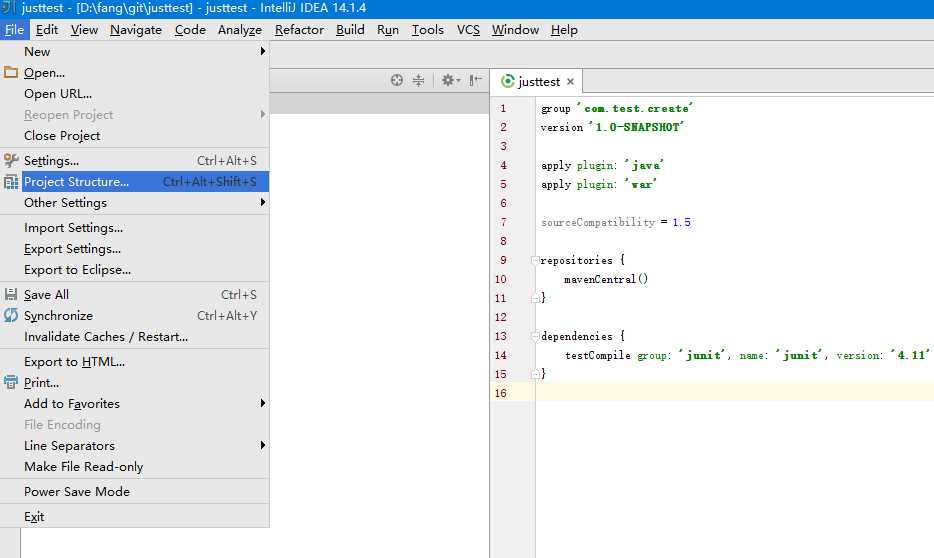The image size is (934, 558).
Task: Click the Open folder icon
Action: (x=11, y=73)
